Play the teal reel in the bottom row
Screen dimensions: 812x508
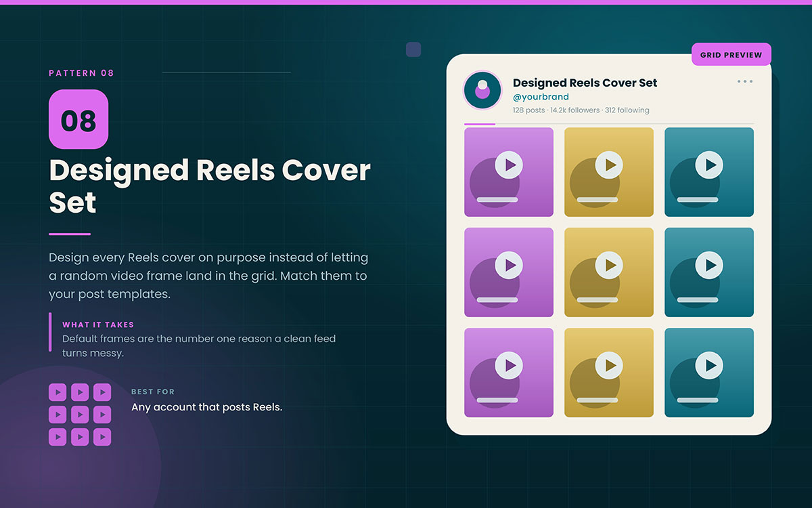709,373
